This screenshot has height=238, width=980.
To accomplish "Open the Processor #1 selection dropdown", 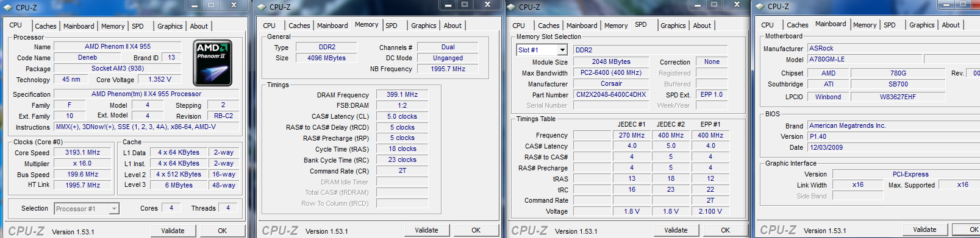I will click(x=114, y=209).
